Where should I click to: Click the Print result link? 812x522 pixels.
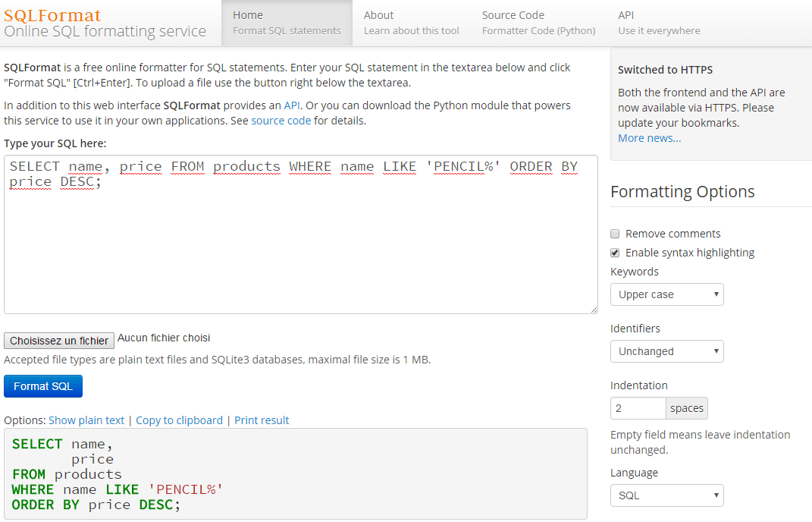click(x=262, y=420)
